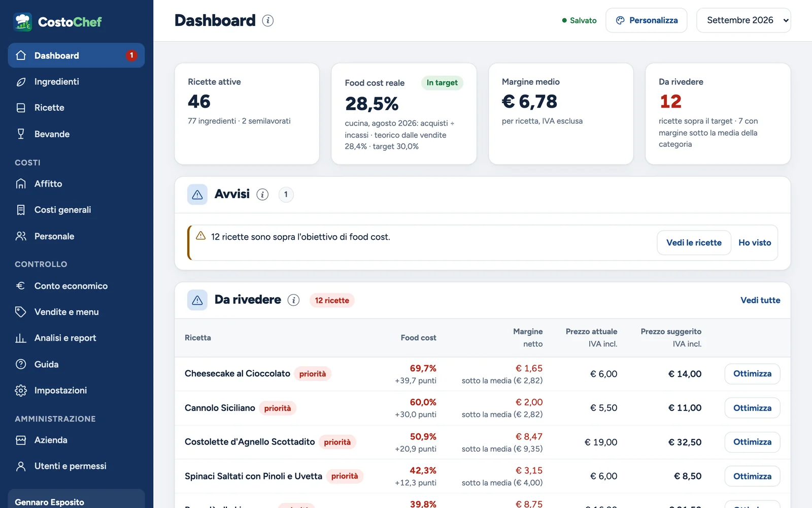Image resolution: width=812 pixels, height=508 pixels.
Task: Navigate to Conto economico
Action: (x=76, y=286)
